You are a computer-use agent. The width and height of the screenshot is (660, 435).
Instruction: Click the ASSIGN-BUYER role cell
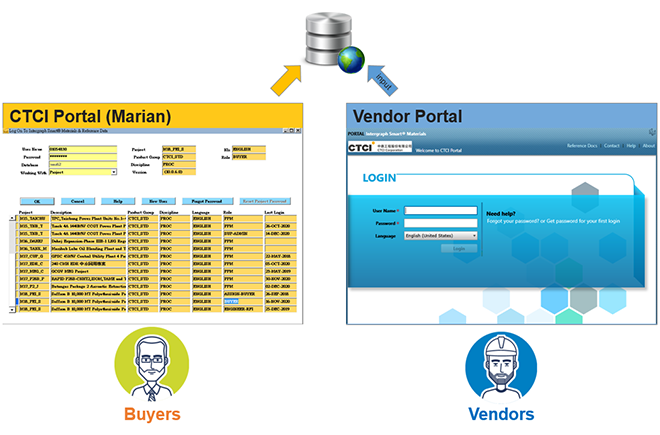coord(243,294)
